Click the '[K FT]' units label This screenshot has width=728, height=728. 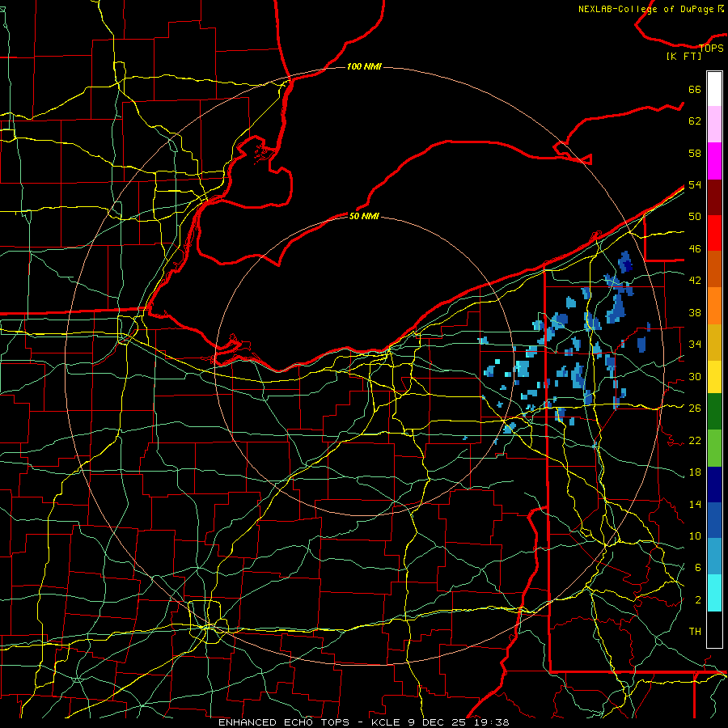684,56
